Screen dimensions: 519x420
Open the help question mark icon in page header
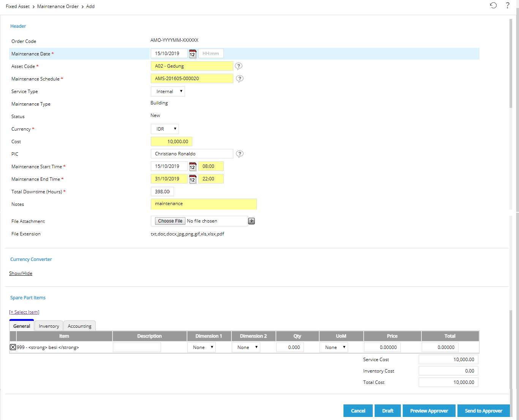click(x=508, y=5)
